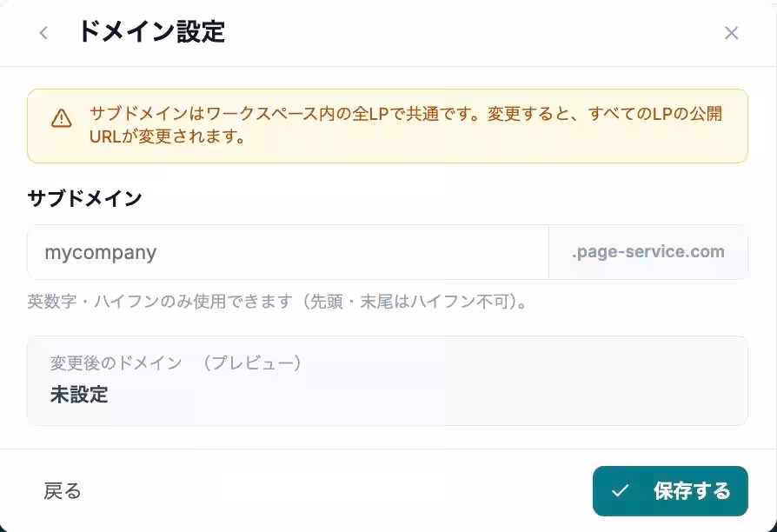Click warning text starting サブドメインはワークスペース

(x=405, y=115)
